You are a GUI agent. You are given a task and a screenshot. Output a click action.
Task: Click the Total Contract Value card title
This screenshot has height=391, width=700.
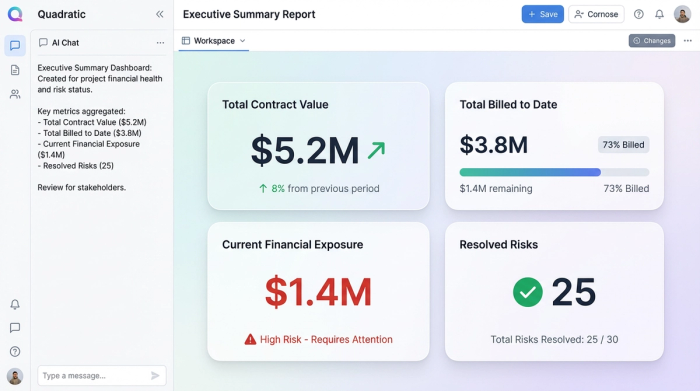pyautogui.click(x=275, y=104)
